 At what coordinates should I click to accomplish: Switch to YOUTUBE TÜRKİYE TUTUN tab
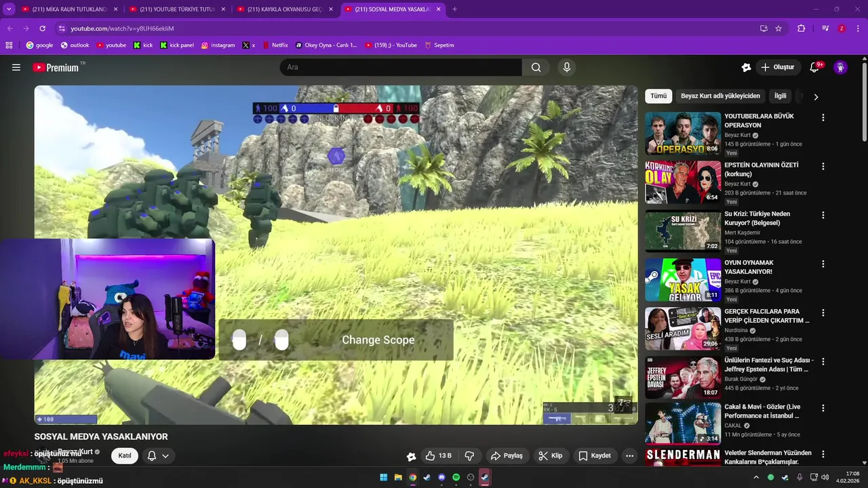pos(177,9)
